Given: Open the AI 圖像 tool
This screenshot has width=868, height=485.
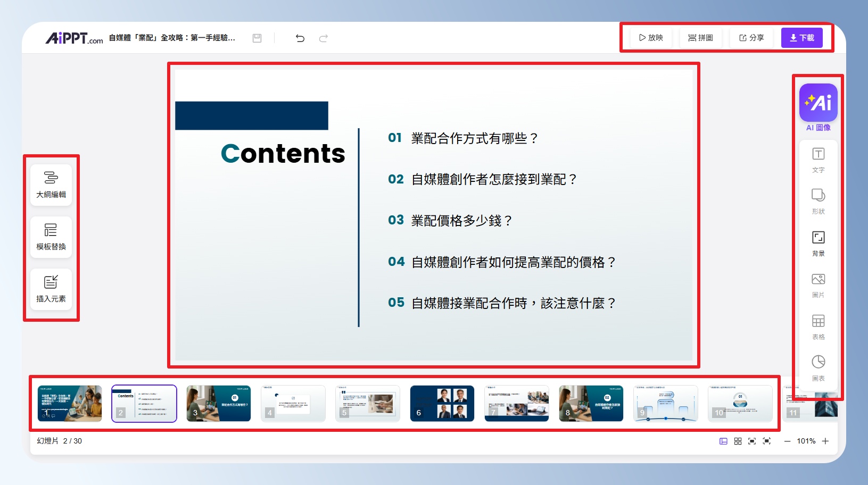Looking at the screenshot, I should coord(818,103).
